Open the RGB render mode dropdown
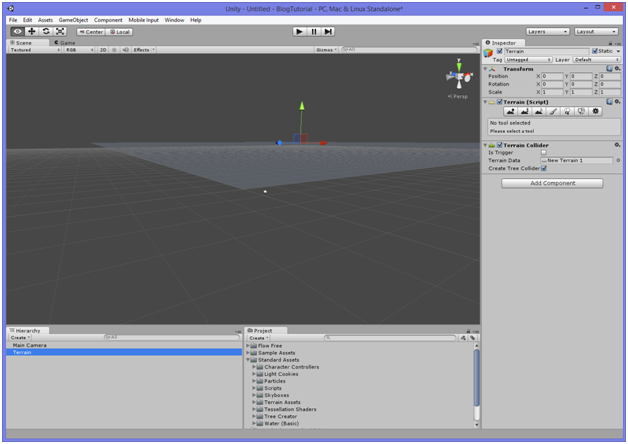The image size is (628, 444). [x=79, y=50]
